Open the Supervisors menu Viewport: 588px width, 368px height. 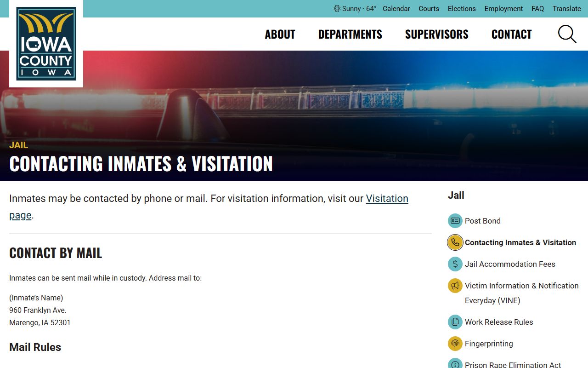pos(437,34)
